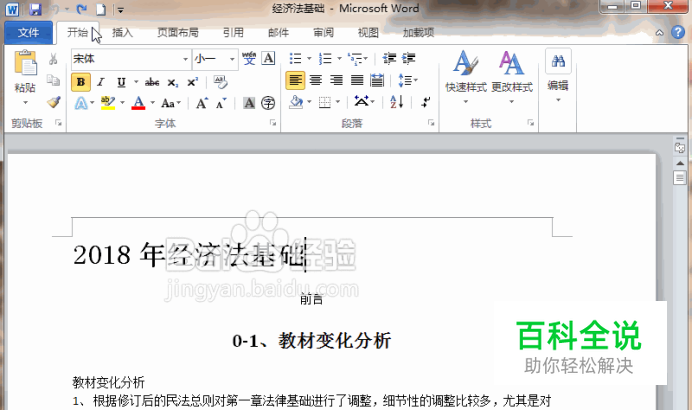Viewport: 692px width, 410px height.
Task: Open Word Help question mark
Action: pyautogui.click(x=677, y=32)
